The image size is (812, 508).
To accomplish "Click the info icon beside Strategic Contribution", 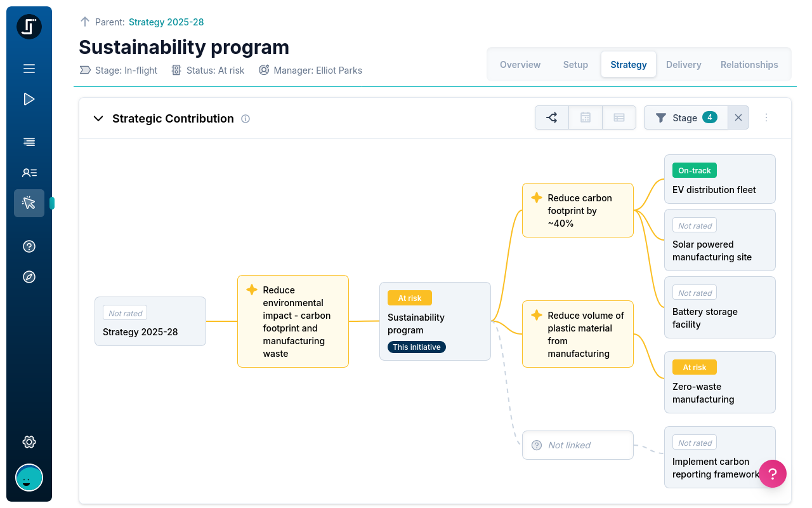I will click(x=246, y=119).
